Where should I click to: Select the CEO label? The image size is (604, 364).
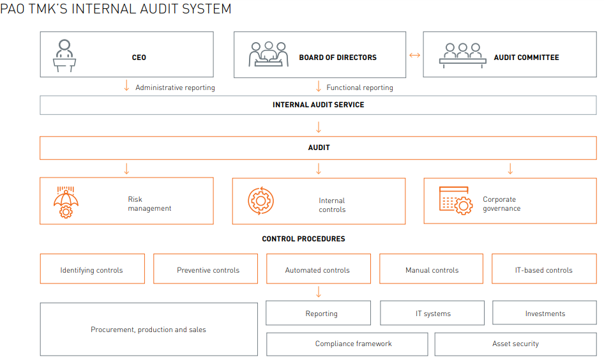139,57
